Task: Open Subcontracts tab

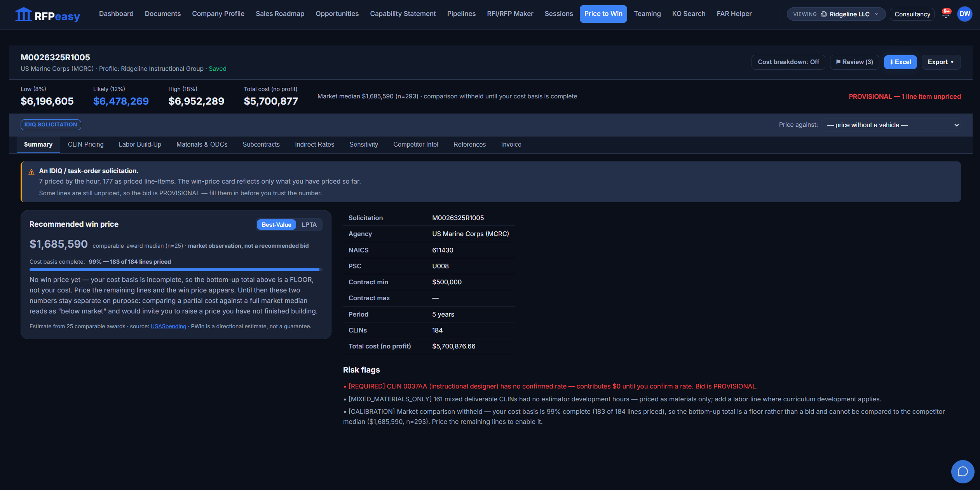Action: (x=261, y=145)
